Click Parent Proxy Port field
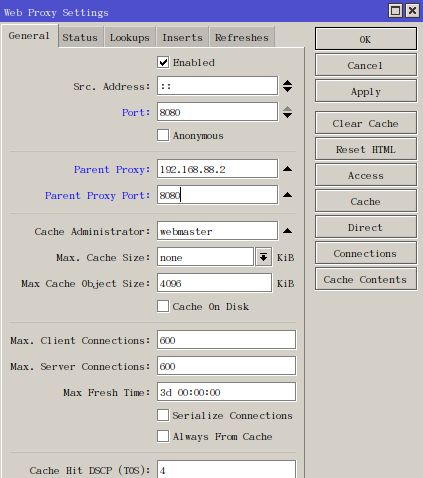The width and height of the screenshot is (423, 478). tap(217, 195)
